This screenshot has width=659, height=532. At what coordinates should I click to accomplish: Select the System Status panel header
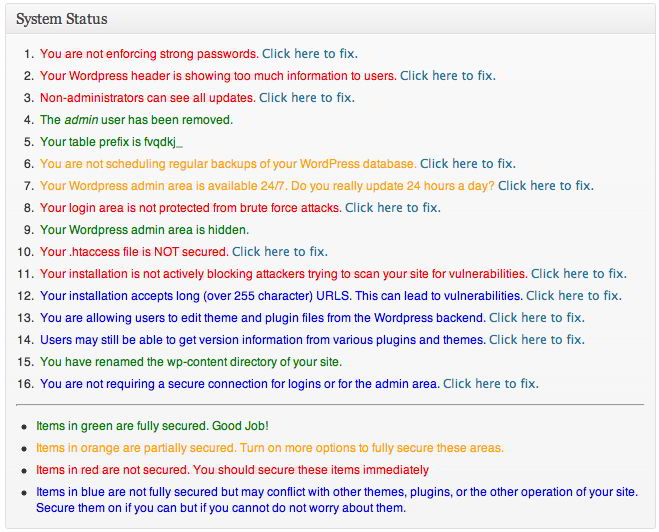[x=330, y=19]
